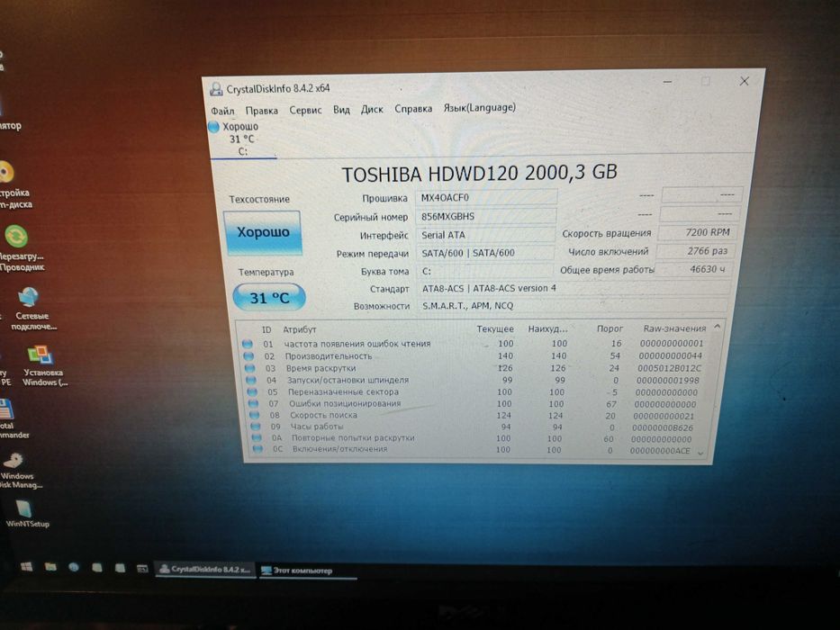Open the Total Commander desktop icon
The image size is (840, 630).
11,418
